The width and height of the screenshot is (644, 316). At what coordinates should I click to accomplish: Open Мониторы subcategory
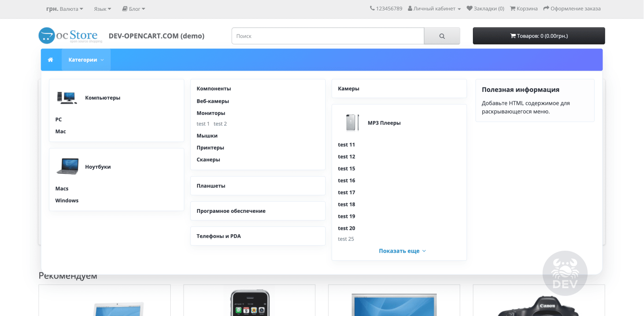click(211, 113)
